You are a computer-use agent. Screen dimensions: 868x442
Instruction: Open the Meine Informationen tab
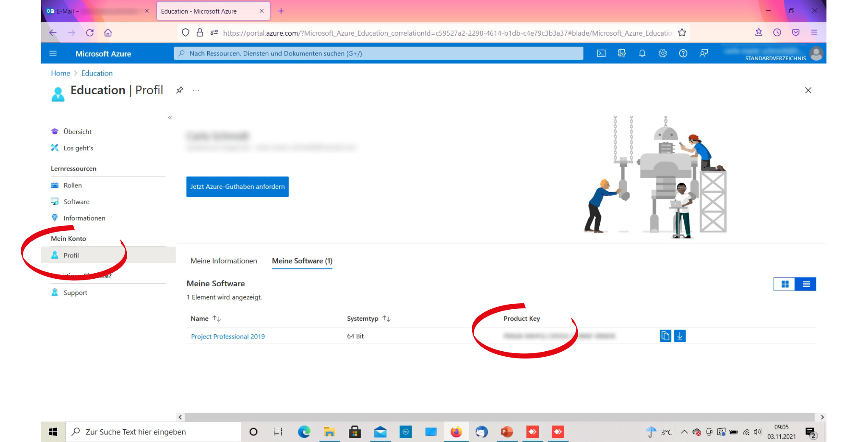coord(223,261)
